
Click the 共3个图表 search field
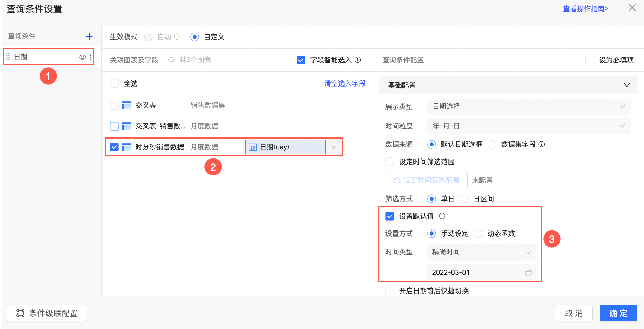(201, 60)
